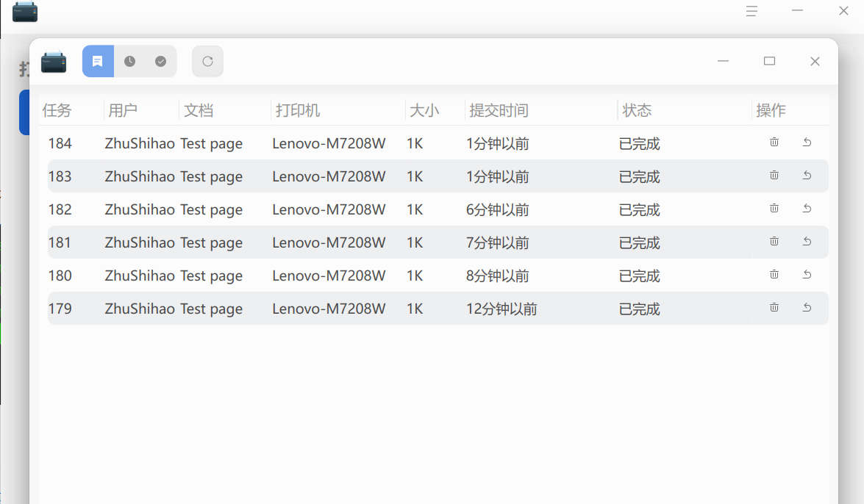The width and height of the screenshot is (864, 504).
Task: Click 已完成 status in the job 179 row
Action: coord(639,309)
